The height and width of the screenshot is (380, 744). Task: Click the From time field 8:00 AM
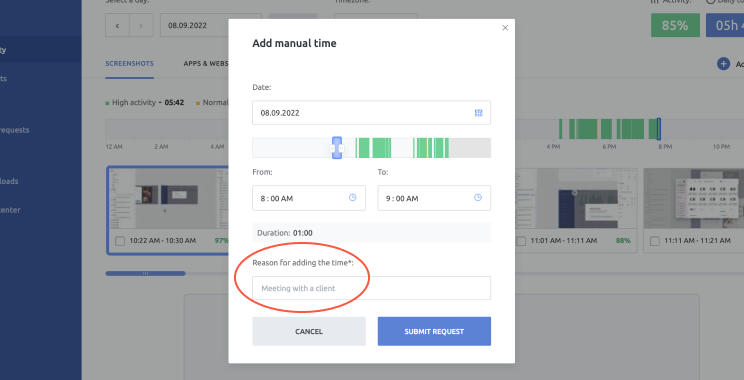309,198
